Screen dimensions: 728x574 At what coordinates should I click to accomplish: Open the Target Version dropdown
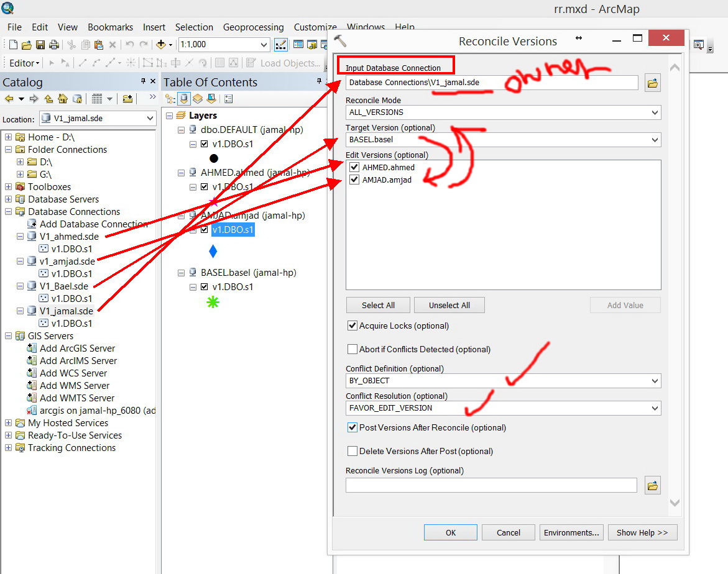click(655, 140)
